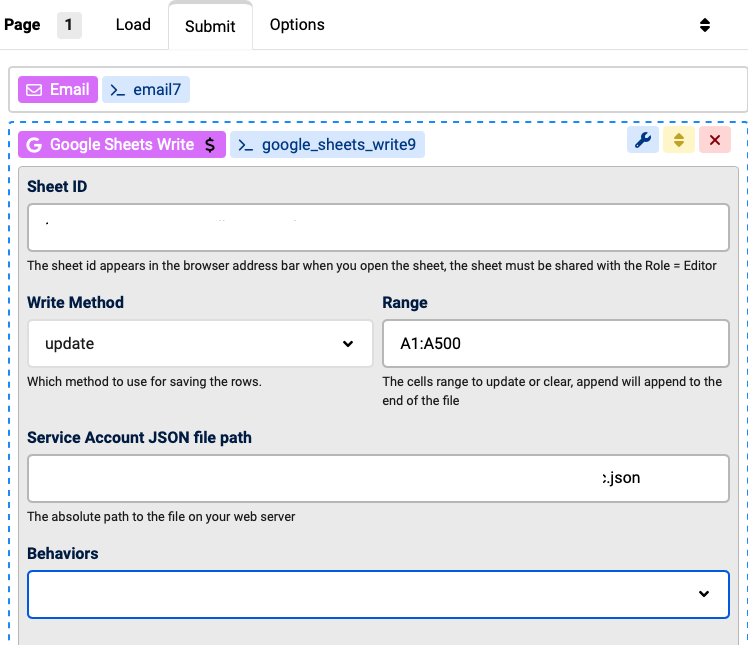This screenshot has width=748, height=645.
Task: Click the yellow reorder arrows icon
Action: 678,140
